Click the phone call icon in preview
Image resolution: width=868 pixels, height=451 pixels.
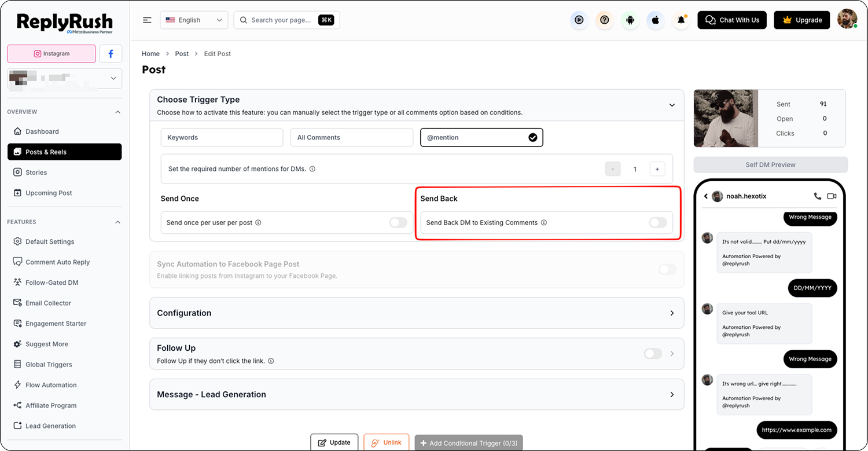coord(817,196)
